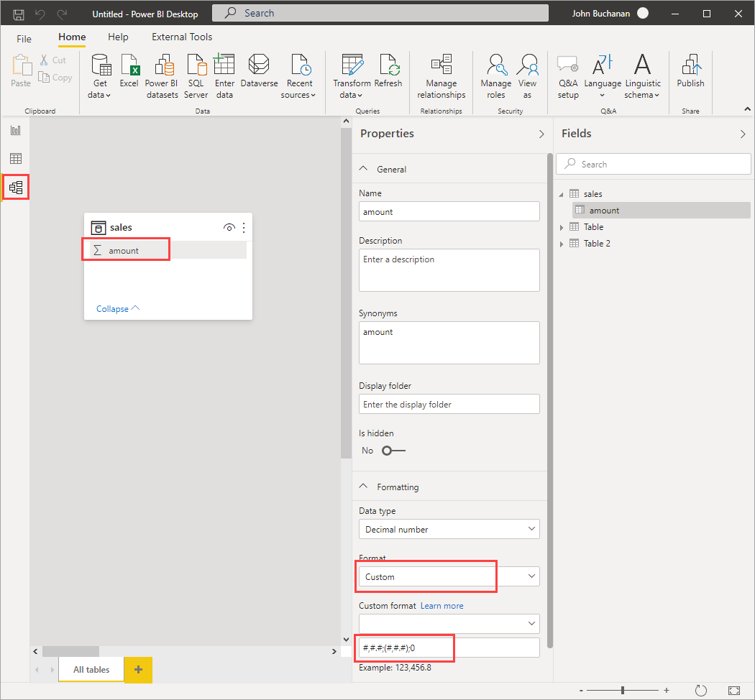Follow the Learn more link
Viewport: 755px width, 700px height.
click(x=442, y=606)
